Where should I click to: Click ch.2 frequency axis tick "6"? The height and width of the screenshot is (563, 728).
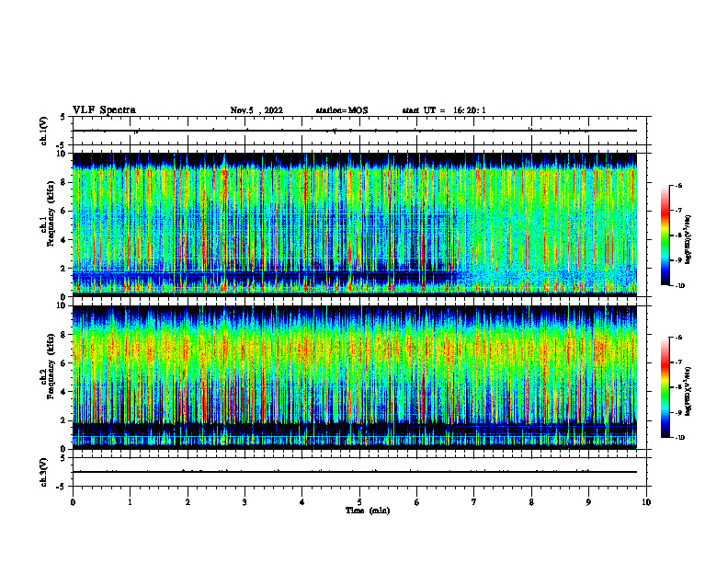pyautogui.click(x=65, y=363)
